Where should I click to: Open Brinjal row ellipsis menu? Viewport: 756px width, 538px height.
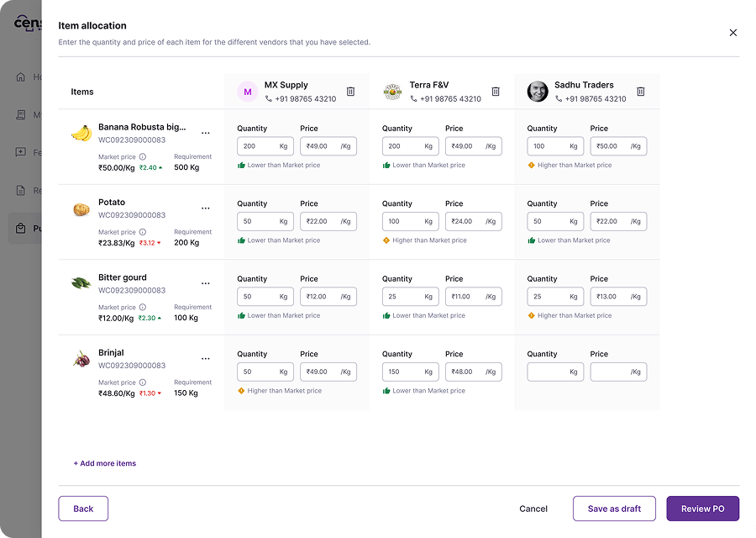(206, 359)
